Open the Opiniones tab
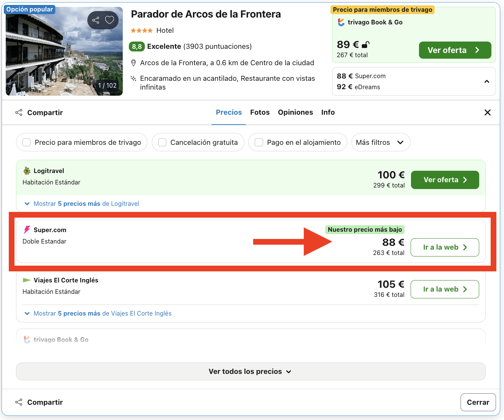504x420 pixels. 295,112
